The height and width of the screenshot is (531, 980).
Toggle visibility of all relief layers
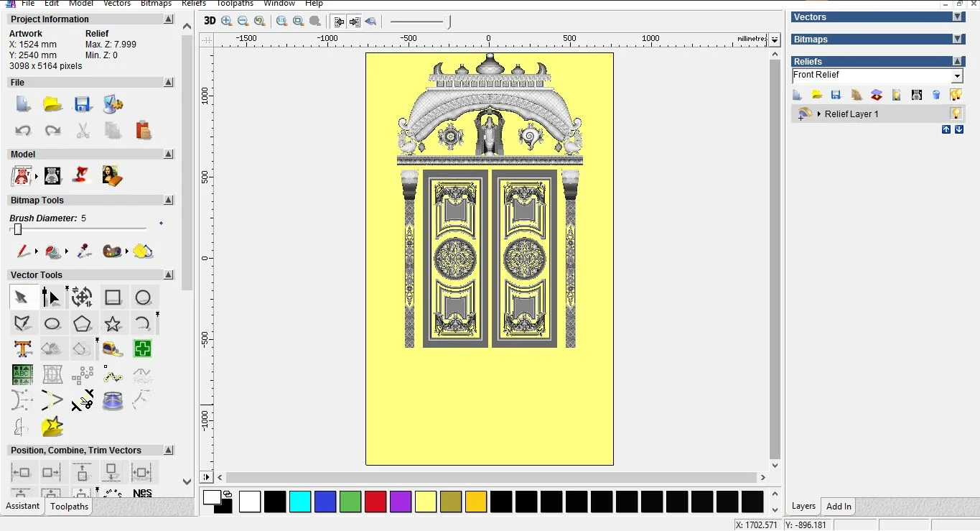955,94
